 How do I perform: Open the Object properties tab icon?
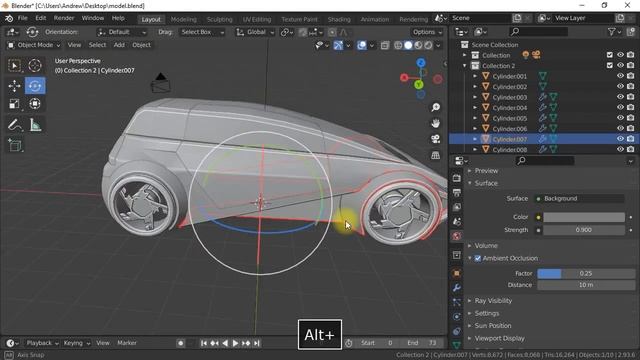(x=456, y=273)
